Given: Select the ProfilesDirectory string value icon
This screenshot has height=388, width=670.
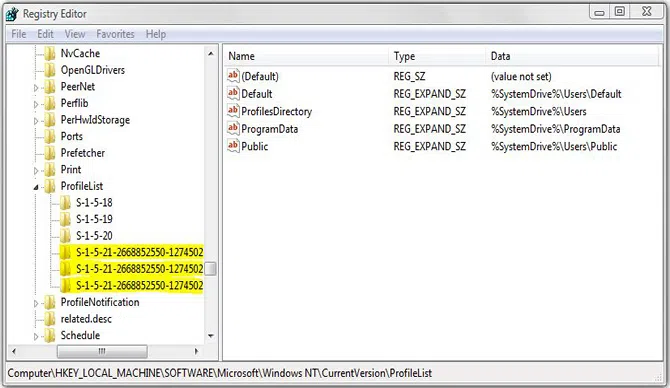Looking at the screenshot, I should click(233, 111).
